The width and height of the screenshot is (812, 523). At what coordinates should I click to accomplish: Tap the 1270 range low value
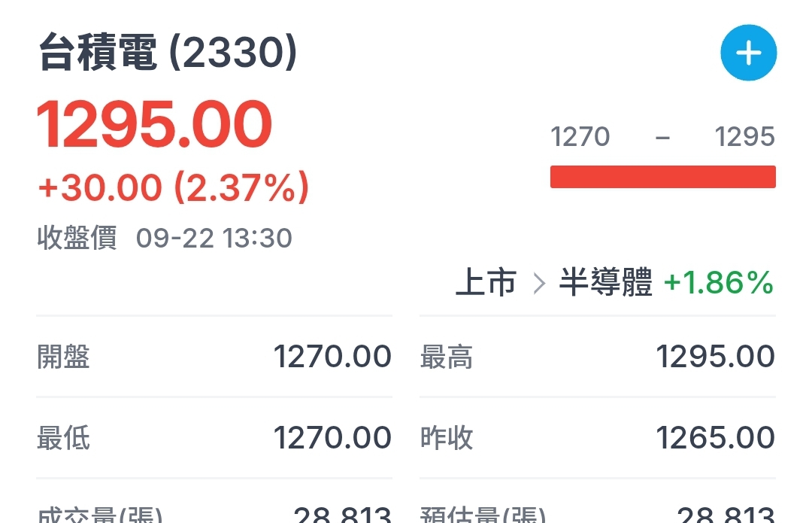[580, 137]
